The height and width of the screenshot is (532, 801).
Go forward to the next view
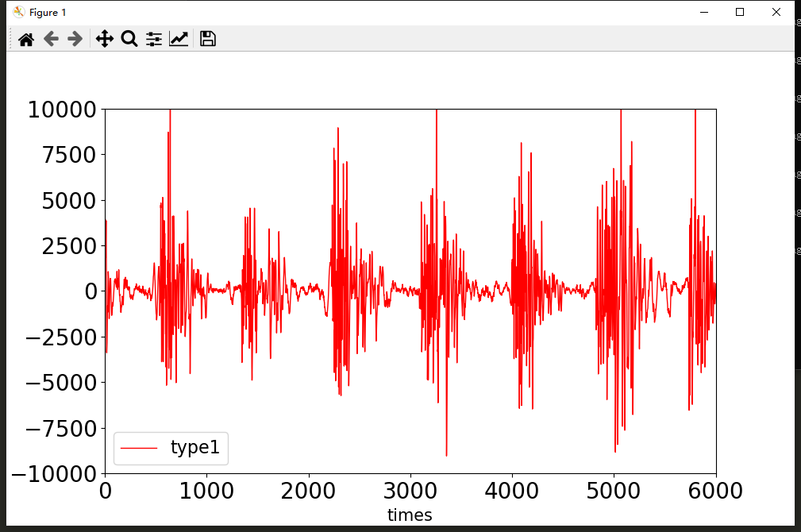point(75,39)
